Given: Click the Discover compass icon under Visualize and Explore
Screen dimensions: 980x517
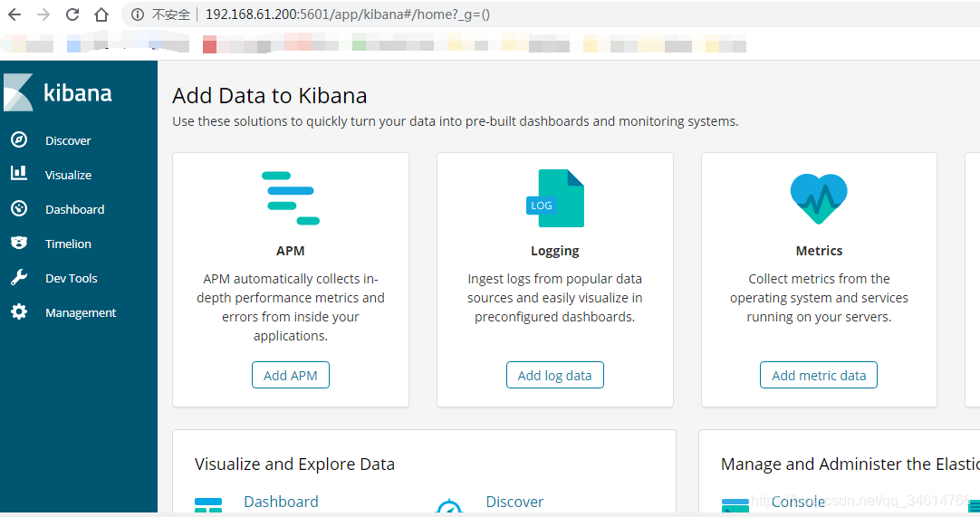Looking at the screenshot, I should pyautogui.click(x=449, y=506).
